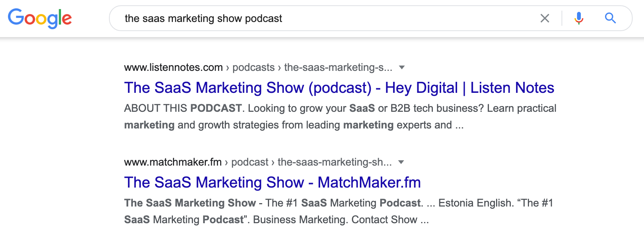This screenshot has height=241, width=644.
Task: Click the 'ABOUT THIS PODCAST' snippet text
Action: click(x=183, y=108)
